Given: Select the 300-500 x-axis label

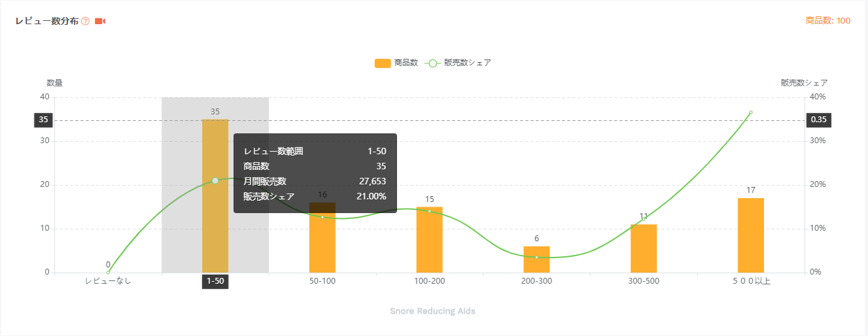Looking at the screenshot, I should pos(644,281).
